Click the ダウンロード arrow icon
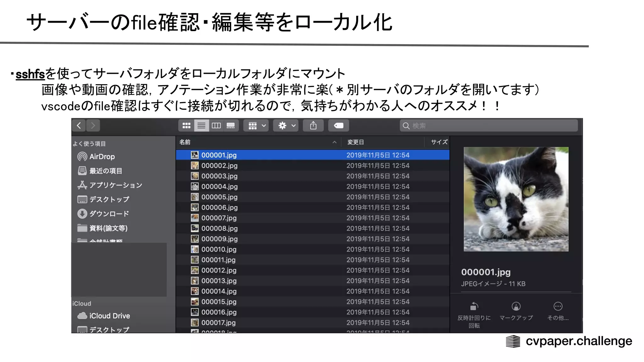The image size is (644, 362). tap(82, 214)
